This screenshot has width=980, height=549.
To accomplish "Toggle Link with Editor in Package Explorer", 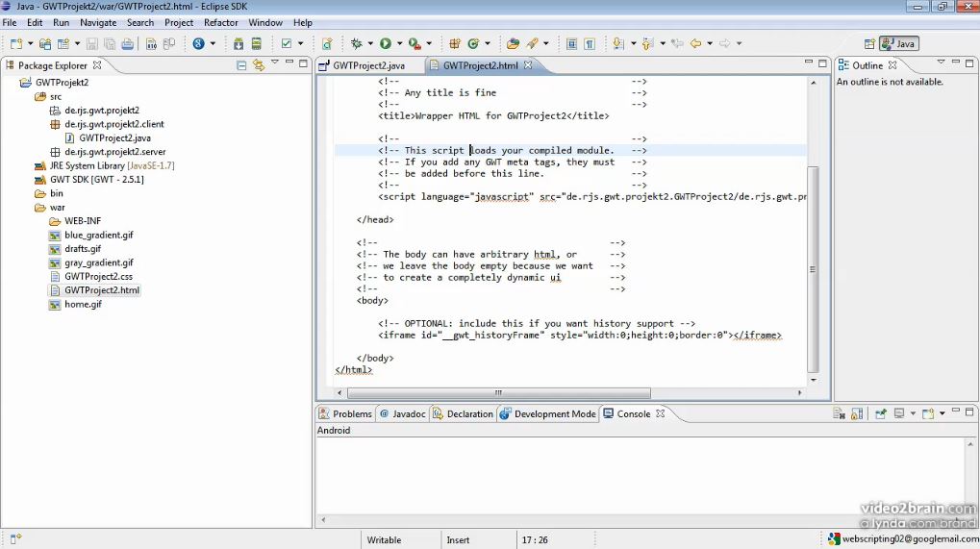I will [x=258, y=65].
